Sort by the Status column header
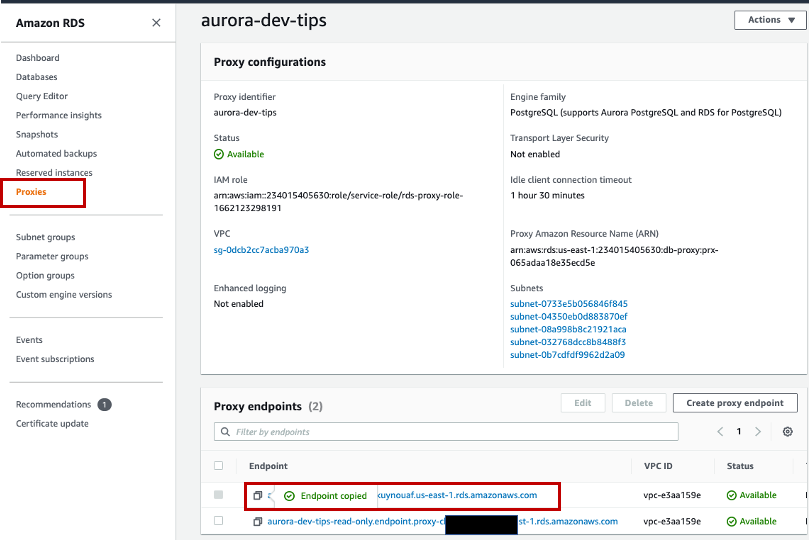Screen dimensions: 809x540 (x=740, y=466)
